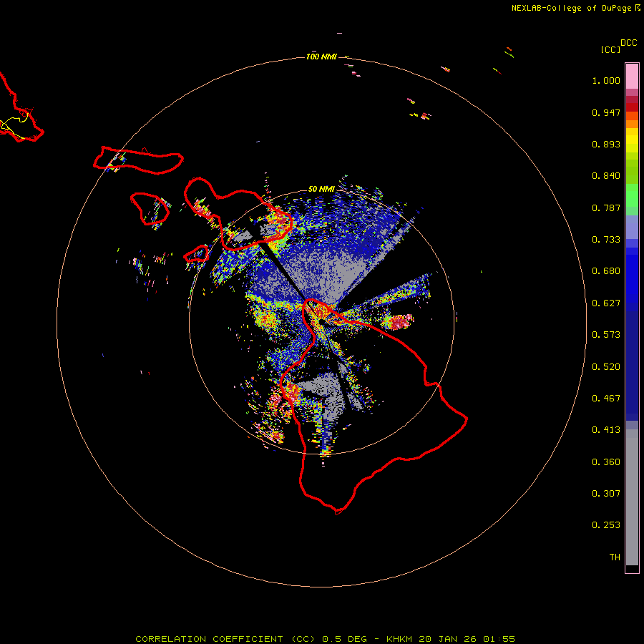Click the 0.627 color scale value
644x644 pixels.
pos(606,303)
